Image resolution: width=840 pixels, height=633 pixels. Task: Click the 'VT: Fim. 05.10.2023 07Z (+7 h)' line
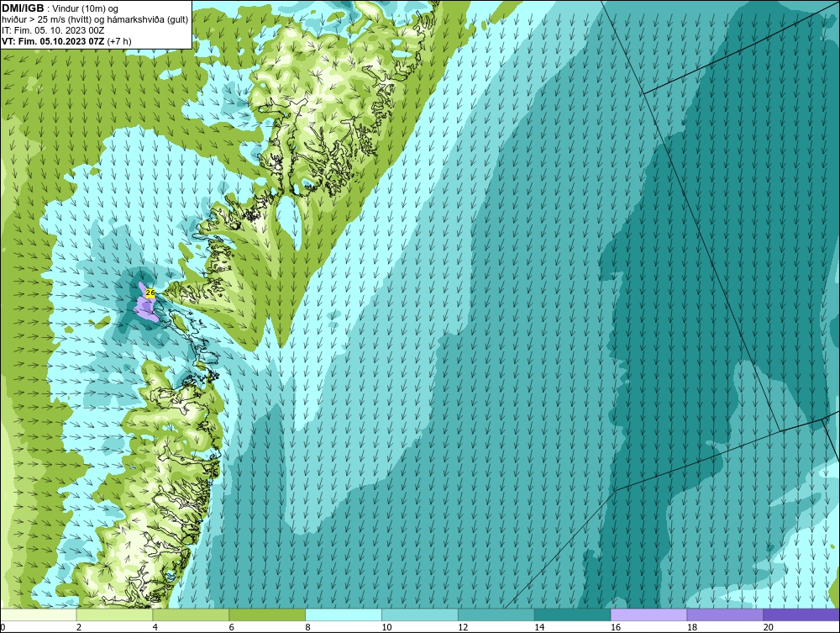tap(66, 41)
